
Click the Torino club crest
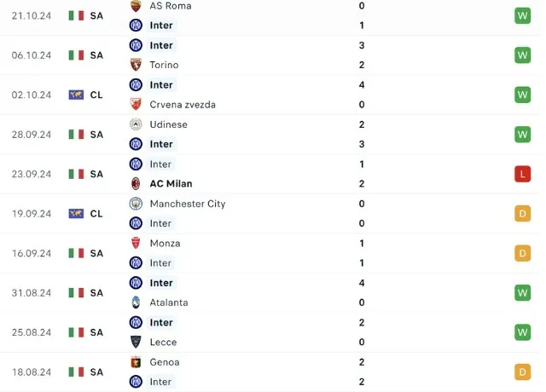click(x=135, y=65)
